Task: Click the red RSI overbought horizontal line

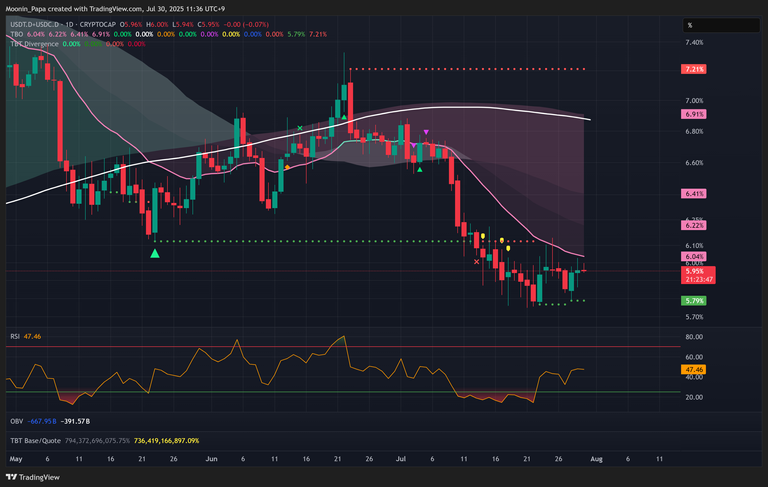Action: coord(343,347)
